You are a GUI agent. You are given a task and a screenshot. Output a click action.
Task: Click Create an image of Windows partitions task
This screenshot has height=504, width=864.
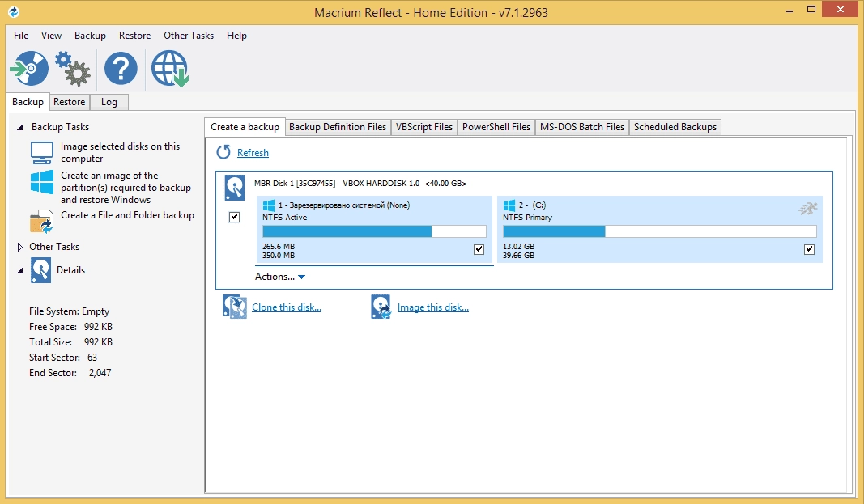click(x=126, y=188)
